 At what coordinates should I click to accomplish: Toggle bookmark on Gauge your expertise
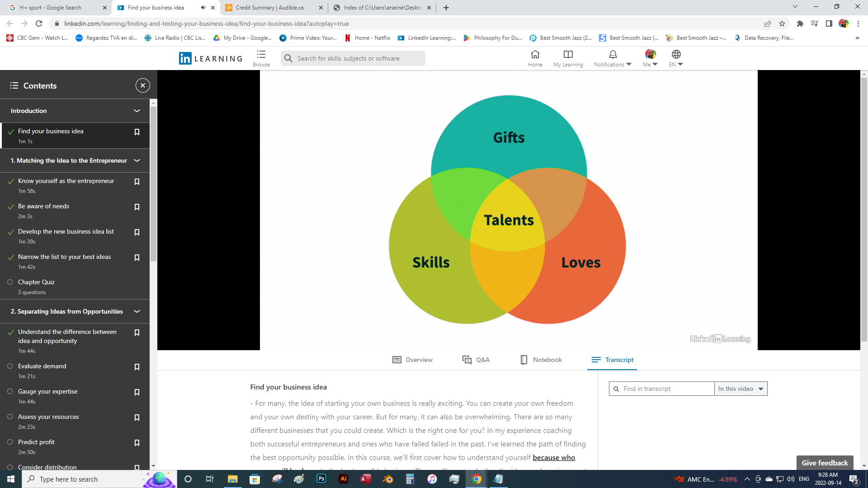137,392
